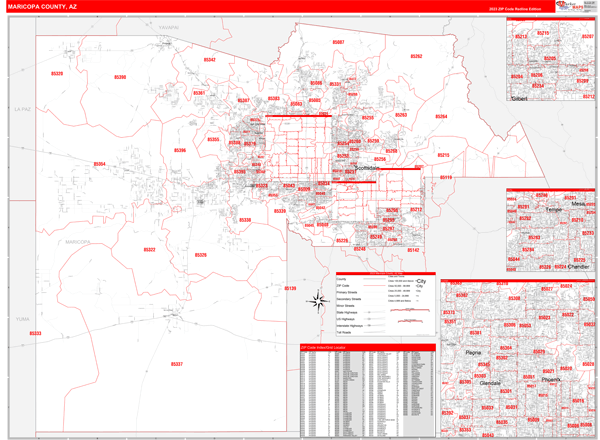
Task: Click the US Highways legend symbol
Action: coord(370,318)
